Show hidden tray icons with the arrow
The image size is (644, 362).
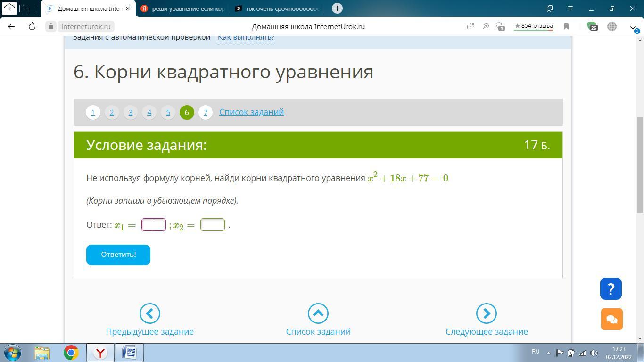(548, 353)
